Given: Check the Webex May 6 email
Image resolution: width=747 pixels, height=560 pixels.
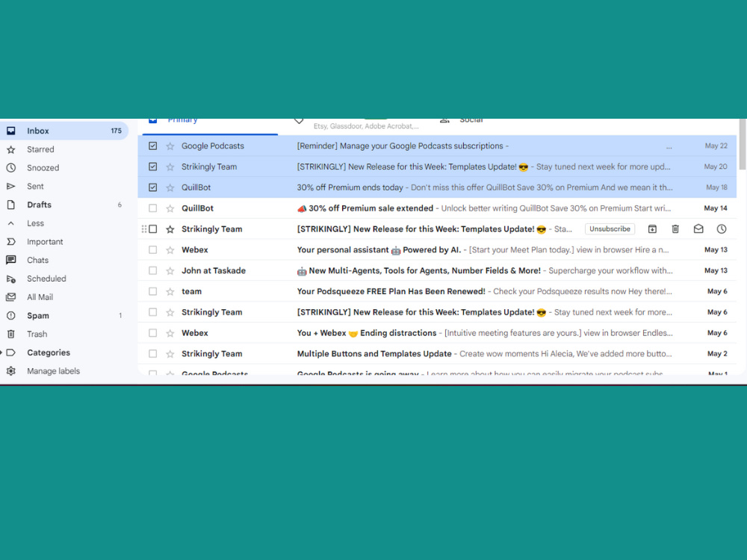Looking at the screenshot, I should point(152,333).
